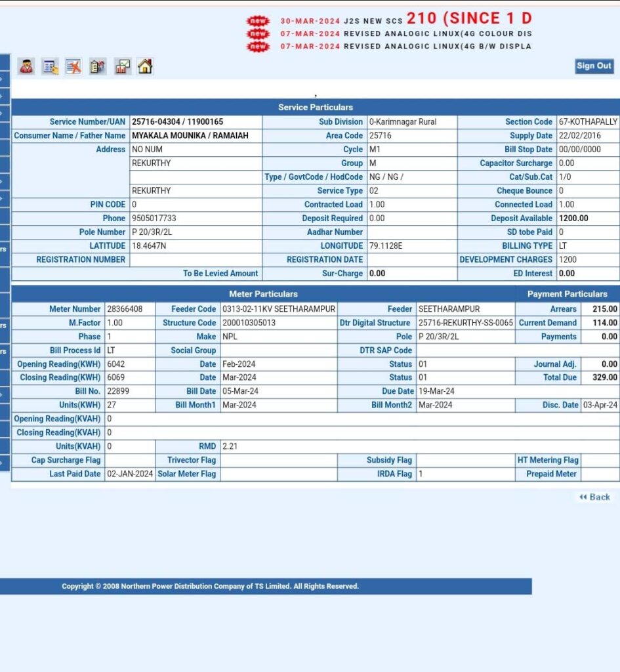Viewport: 620px width, 672px height.
Task: Click Service Type value 02
Action: (x=373, y=191)
